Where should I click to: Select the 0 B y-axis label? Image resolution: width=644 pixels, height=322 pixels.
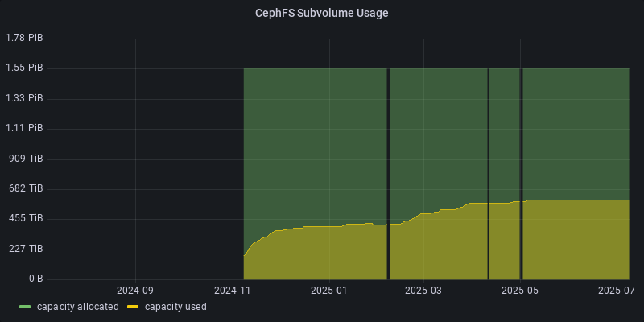[x=35, y=279]
